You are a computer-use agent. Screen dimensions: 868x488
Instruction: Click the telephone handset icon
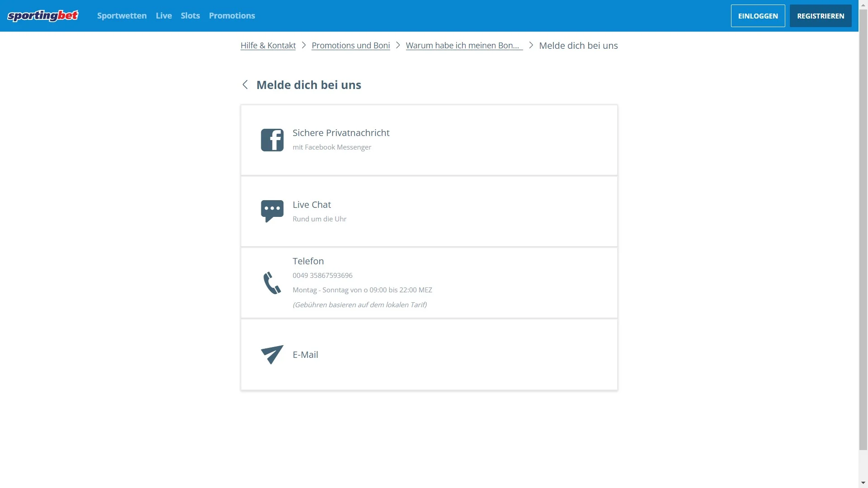click(272, 283)
